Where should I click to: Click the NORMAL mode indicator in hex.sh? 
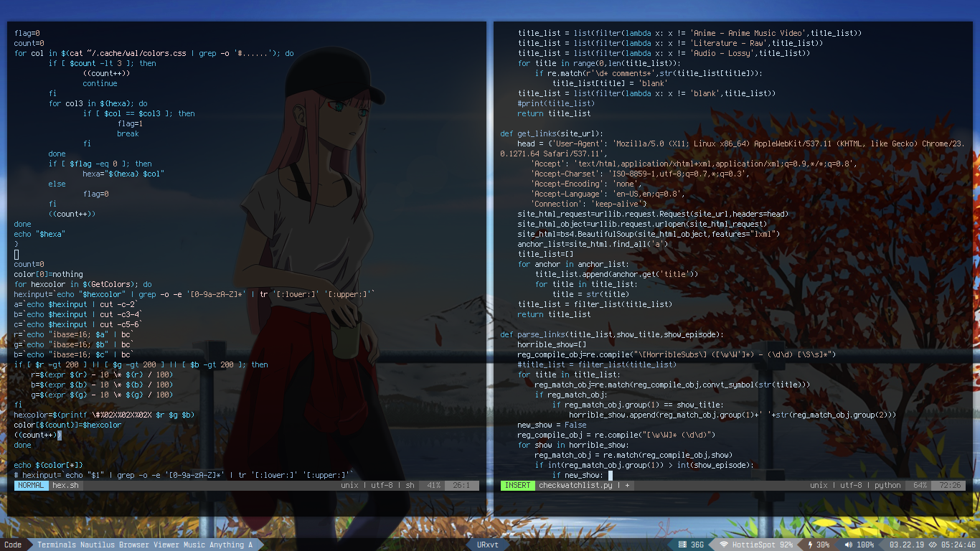pyautogui.click(x=31, y=485)
